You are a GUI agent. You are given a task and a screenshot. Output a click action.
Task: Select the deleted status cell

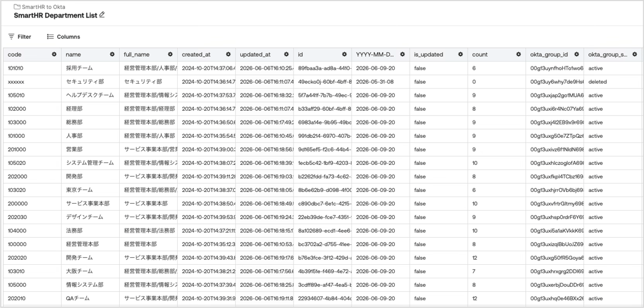pos(613,82)
